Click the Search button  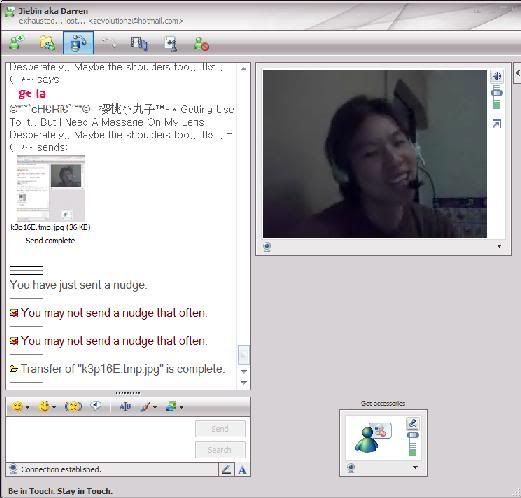[220, 450]
